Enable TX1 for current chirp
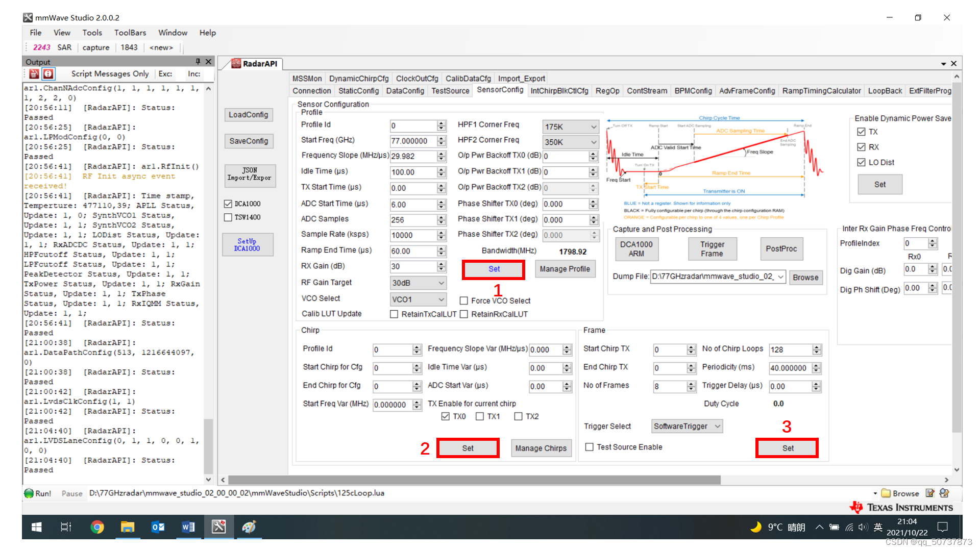This screenshot has width=980, height=551. 480,416
